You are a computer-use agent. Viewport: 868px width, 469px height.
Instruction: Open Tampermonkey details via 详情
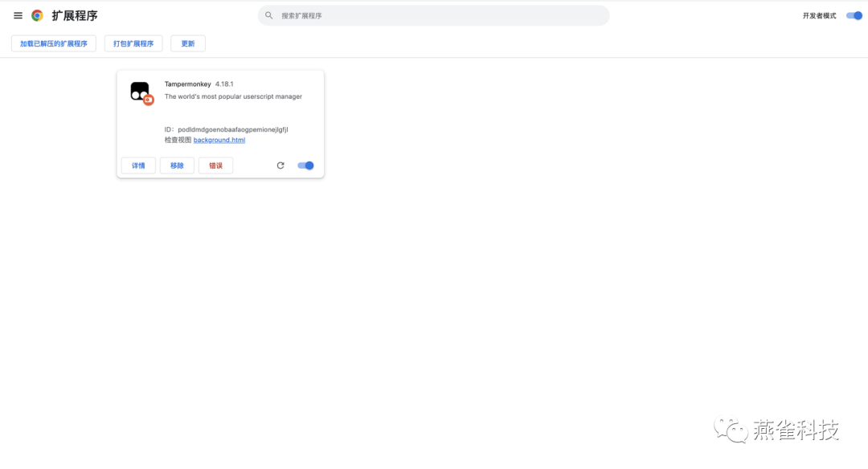point(137,165)
